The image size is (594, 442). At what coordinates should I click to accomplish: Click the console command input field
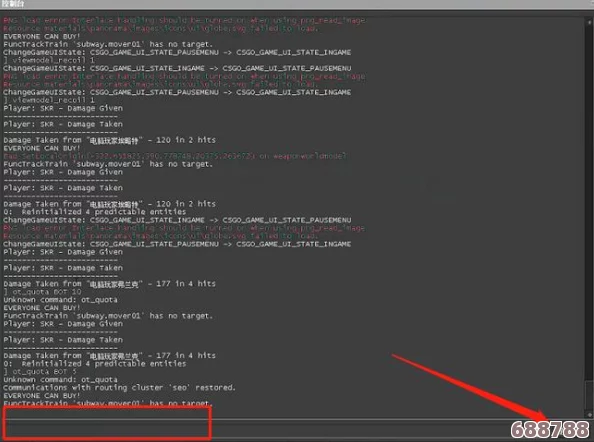coord(254,429)
